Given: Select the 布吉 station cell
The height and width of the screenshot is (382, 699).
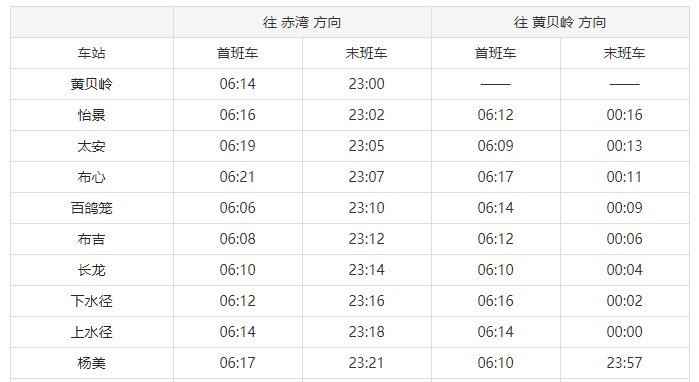Looking at the screenshot, I should click(x=92, y=239).
